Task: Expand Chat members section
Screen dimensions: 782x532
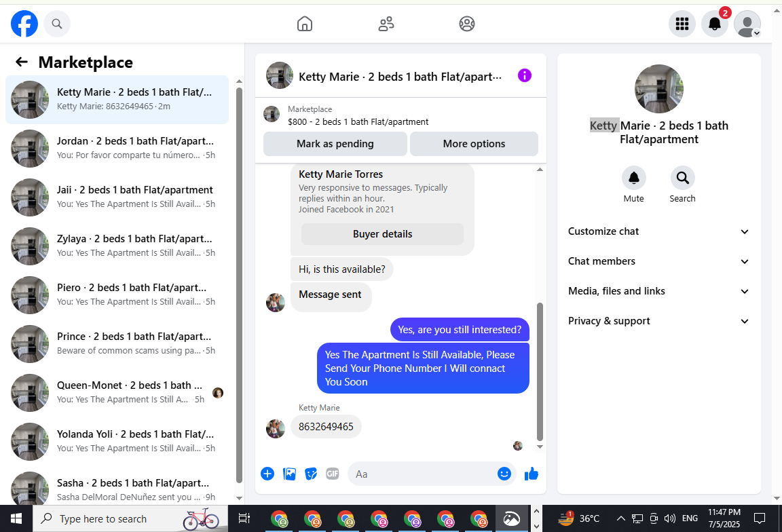Action: click(658, 261)
